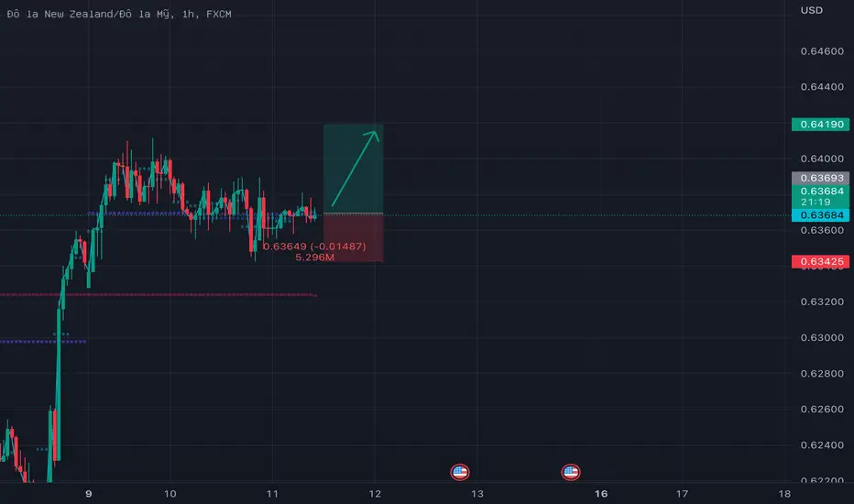Click the second US flag event icon before 16
The image size is (854, 504).
pyautogui.click(x=571, y=472)
